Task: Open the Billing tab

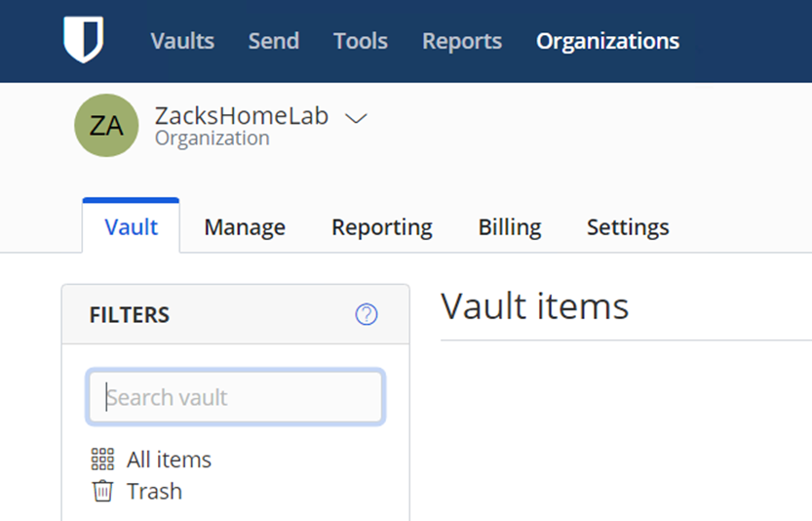Action: (510, 227)
